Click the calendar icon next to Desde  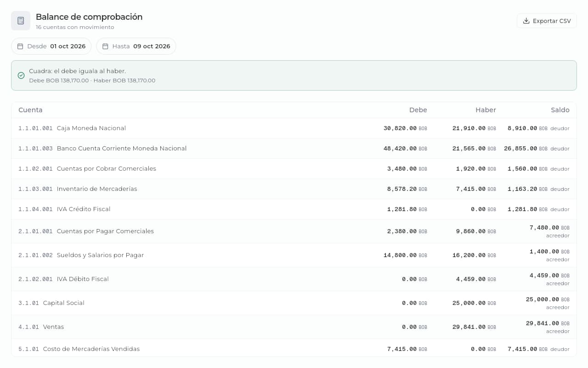coord(20,46)
